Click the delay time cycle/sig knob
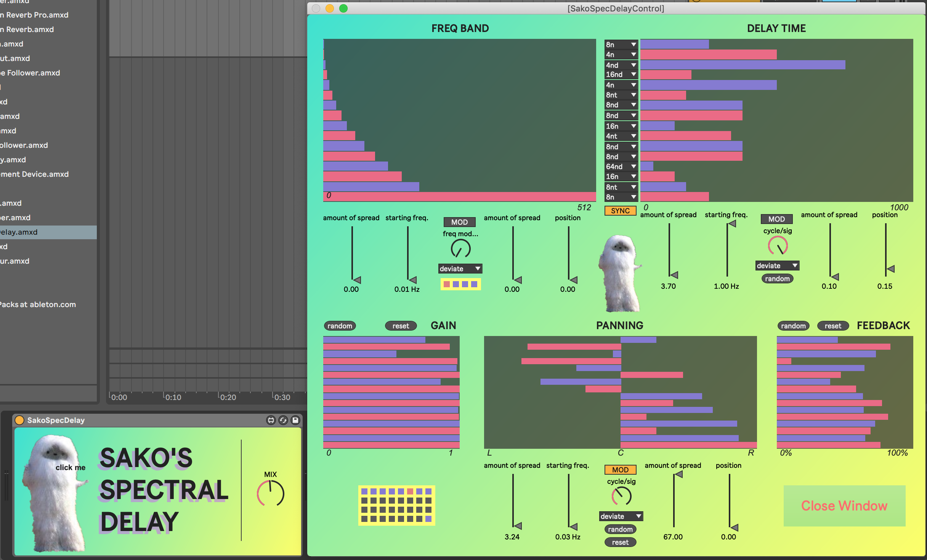Image resolution: width=927 pixels, height=560 pixels. pos(778,246)
